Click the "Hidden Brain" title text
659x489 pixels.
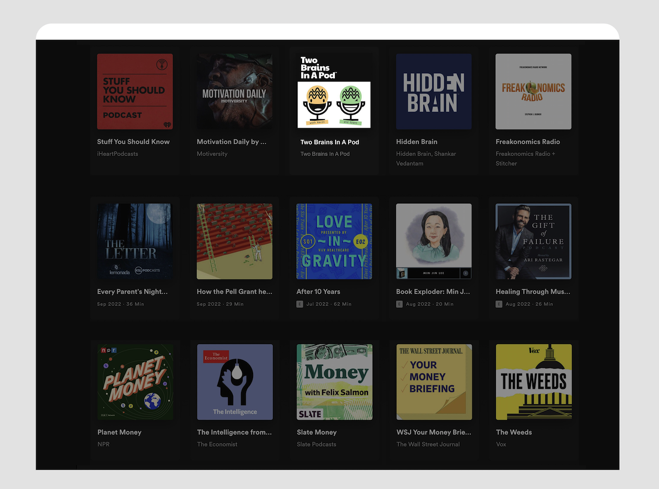(416, 142)
